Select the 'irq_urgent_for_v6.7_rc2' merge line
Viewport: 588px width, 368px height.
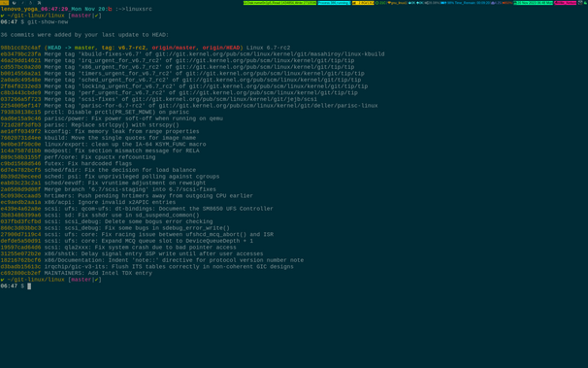click(178, 60)
